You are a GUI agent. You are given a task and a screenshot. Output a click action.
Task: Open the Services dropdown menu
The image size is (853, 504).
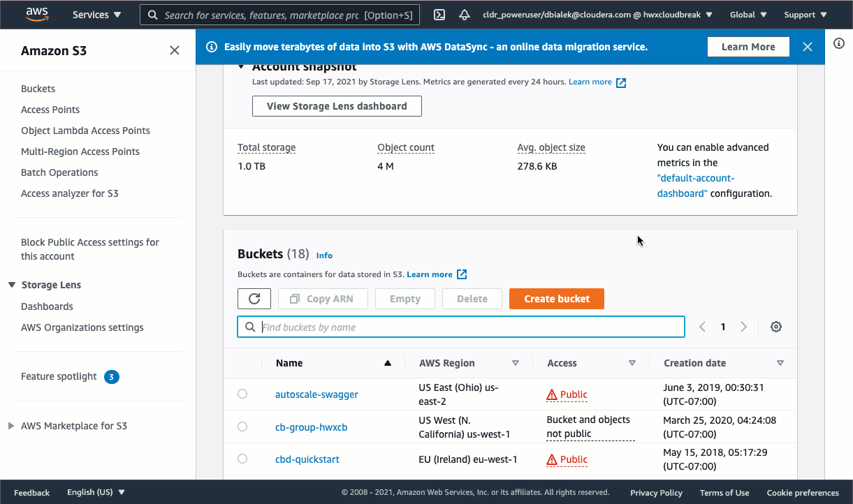[97, 15]
